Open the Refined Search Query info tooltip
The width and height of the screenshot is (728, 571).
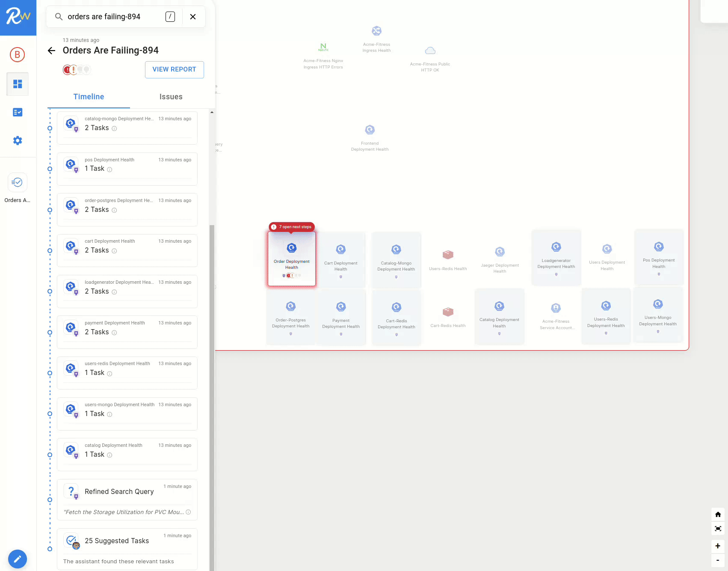coord(188,512)
